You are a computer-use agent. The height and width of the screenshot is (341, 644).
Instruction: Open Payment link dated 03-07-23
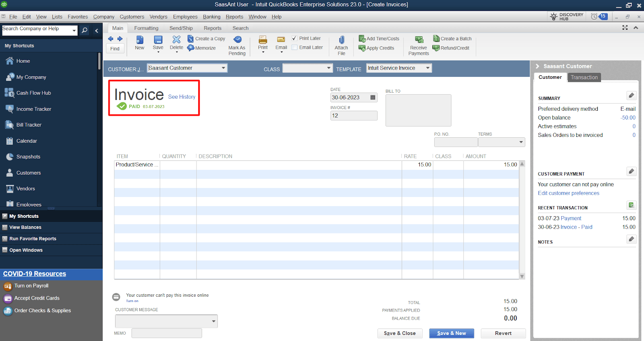point(571,218)
